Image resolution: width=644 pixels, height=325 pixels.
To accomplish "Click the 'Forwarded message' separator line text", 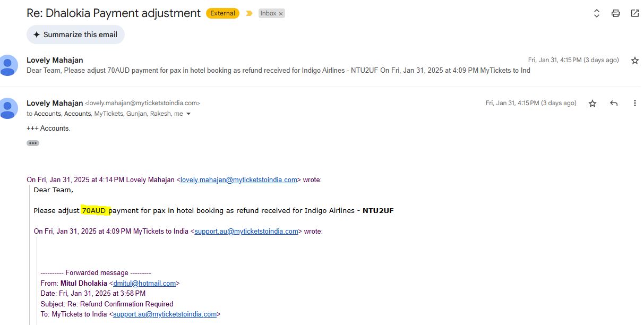I will click(96, 273).
